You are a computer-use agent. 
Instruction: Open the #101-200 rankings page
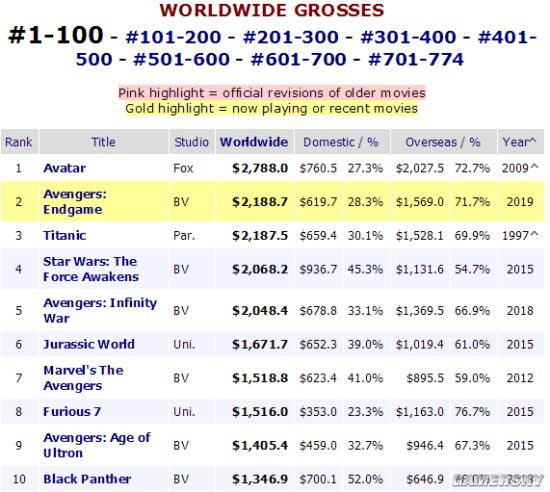pos(173,37)
